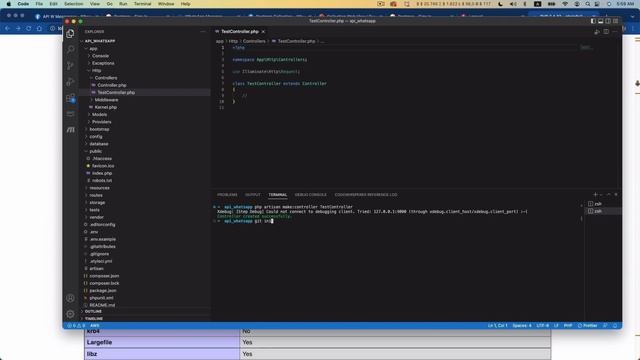This screenshot has height=360, width=640.
Task: Add a new terminal with plus icon
Action: 595,195
